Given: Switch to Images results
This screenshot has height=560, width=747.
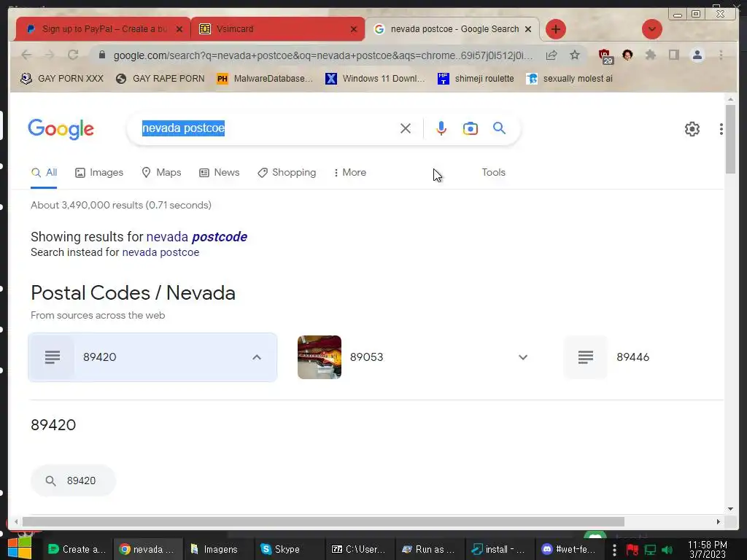Looking at the screenshot, I should click(99, 172).
